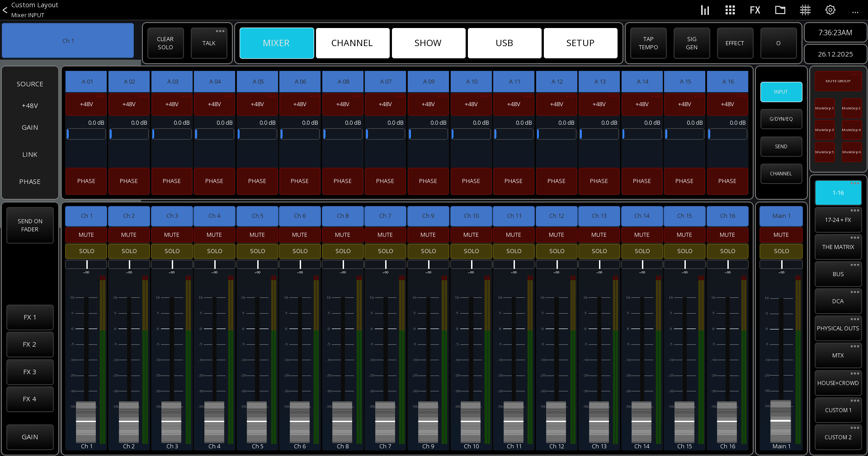Viewport: 868px width, 456px height.
Task: Open options dots on CUSTOM 1 layer
Action: coord(855,400)
